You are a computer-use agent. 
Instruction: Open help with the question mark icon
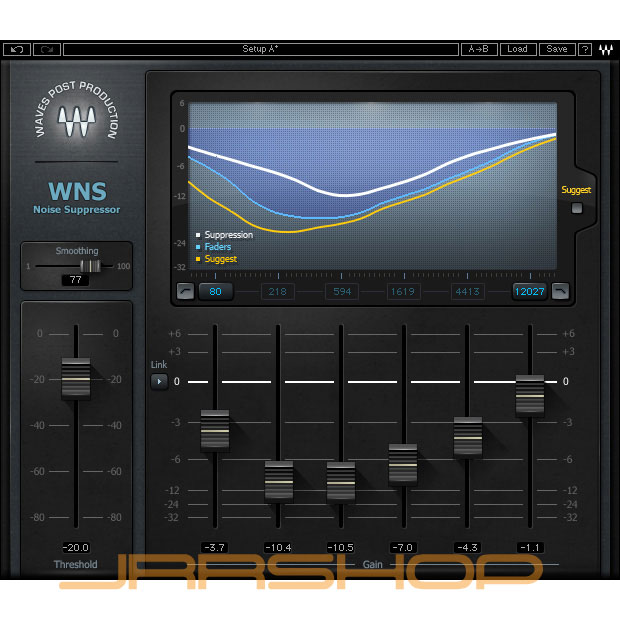584,49
